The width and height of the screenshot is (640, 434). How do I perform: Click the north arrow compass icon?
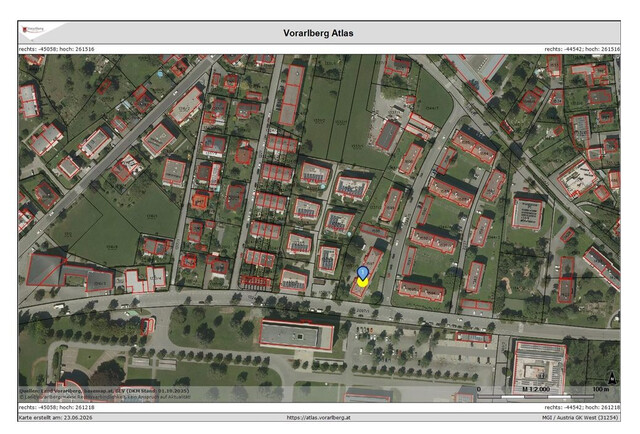pos(612,378)
